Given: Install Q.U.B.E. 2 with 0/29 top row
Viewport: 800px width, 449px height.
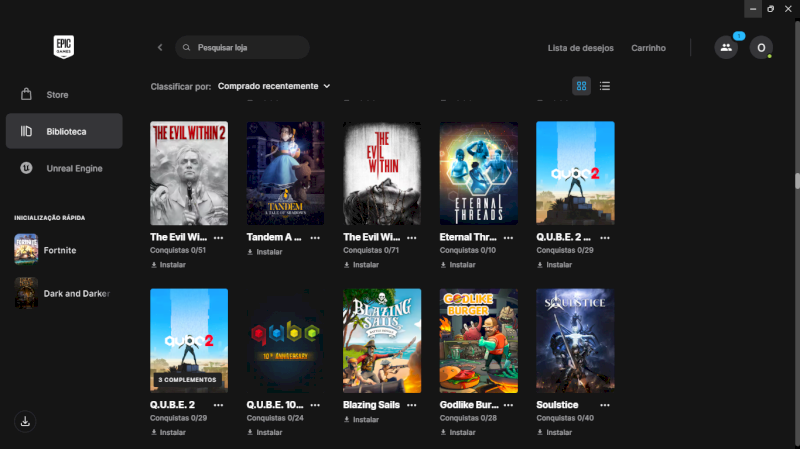Looking at the screenshot, I should point(555,265).
